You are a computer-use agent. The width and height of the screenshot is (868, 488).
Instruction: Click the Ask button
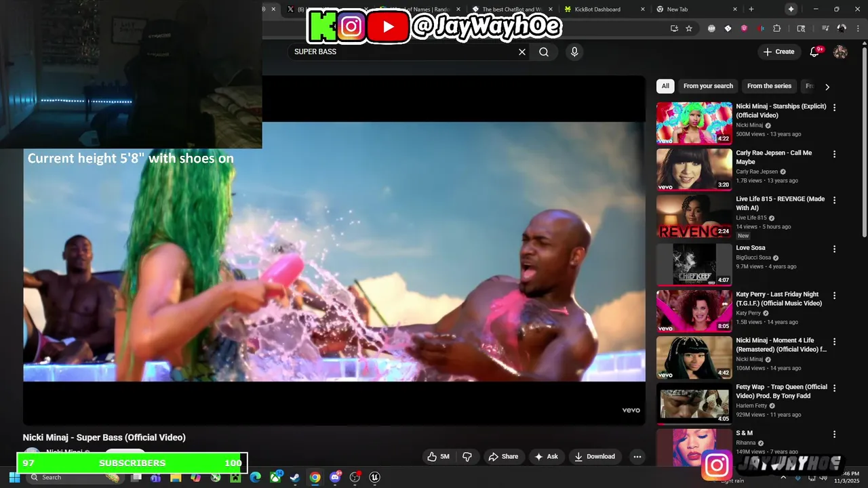(546, 457)
